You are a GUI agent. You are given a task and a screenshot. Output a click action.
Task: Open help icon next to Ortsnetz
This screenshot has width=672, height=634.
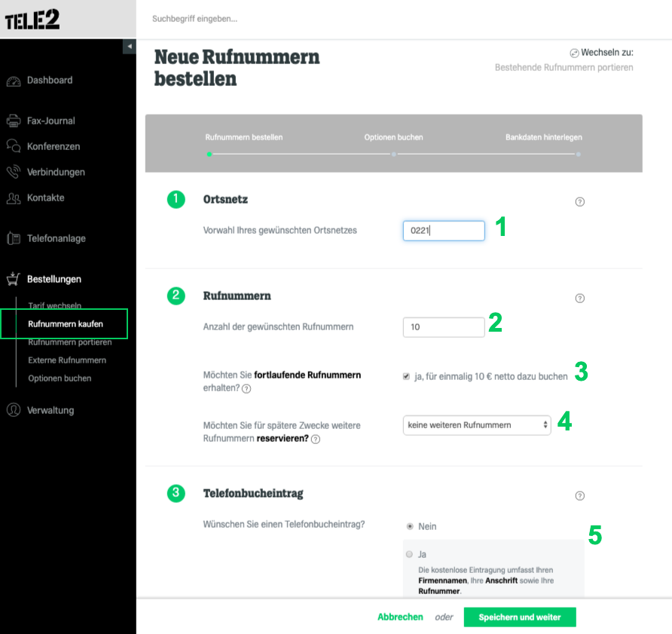(580, 201)
